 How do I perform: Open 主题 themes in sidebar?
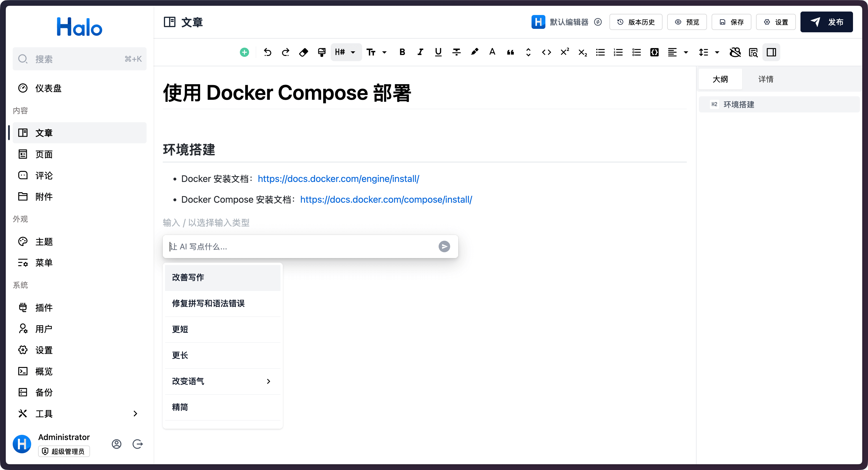click(80, 242)
